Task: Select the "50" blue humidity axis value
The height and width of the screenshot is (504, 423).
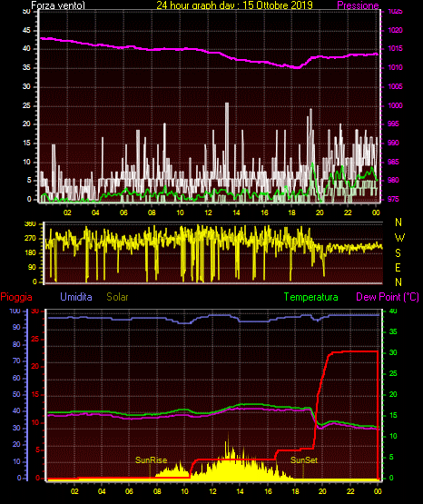Action: (x=16, y=394)
